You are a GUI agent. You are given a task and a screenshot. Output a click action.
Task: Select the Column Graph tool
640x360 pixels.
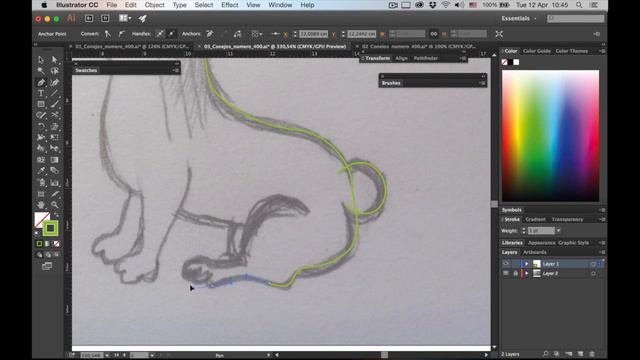click(55, 182)
